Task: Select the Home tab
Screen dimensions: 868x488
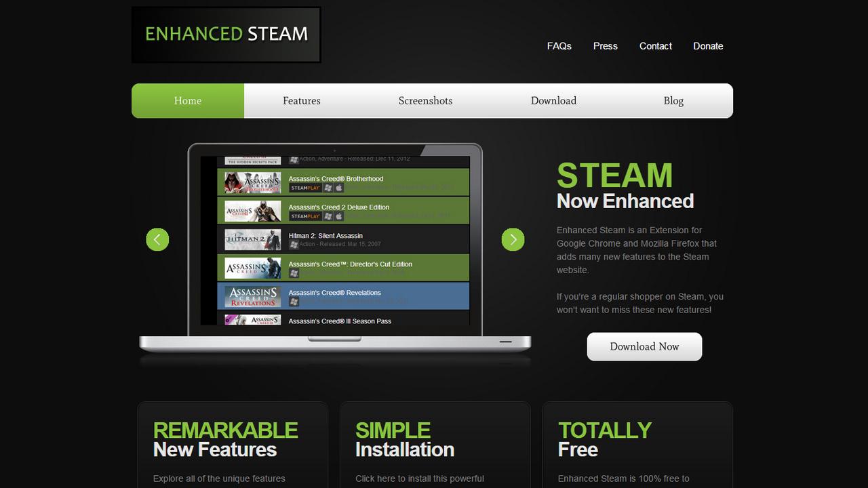Action: pyautogui.click(x=188, y=100)
